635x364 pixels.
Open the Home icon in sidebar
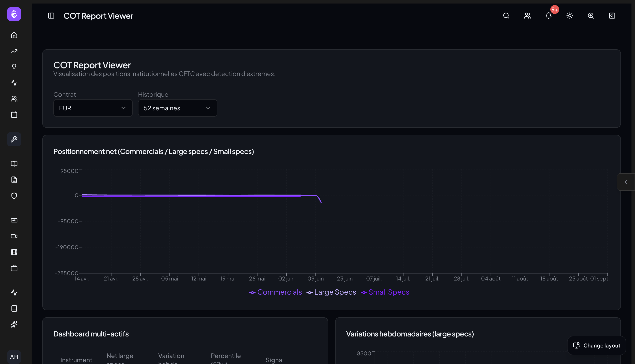pos(14,35)
